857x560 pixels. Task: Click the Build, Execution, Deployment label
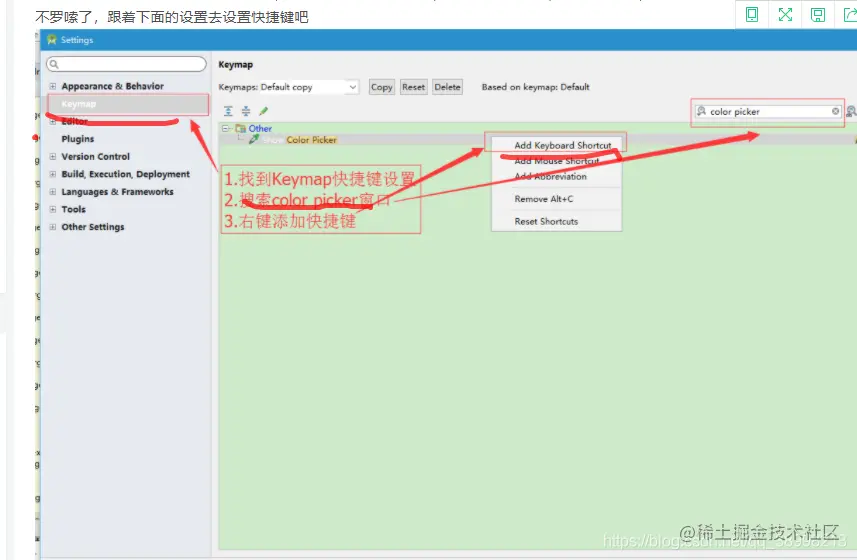pos(126,174)
